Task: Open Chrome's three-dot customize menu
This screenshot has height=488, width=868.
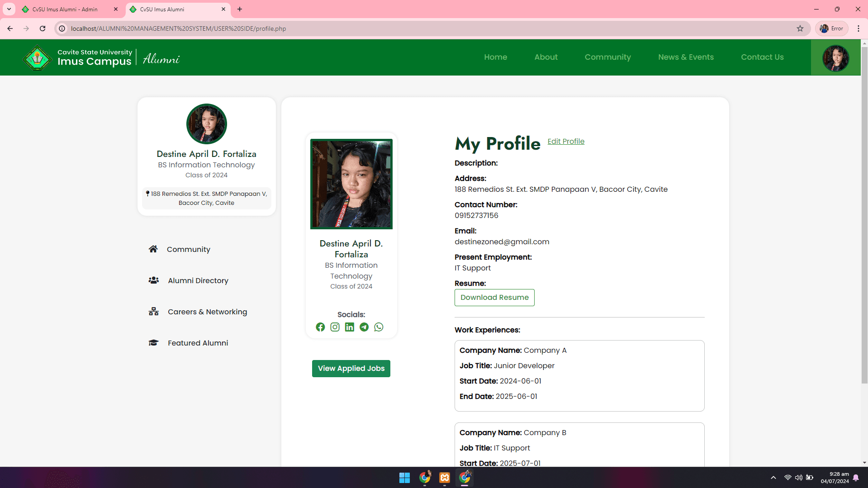Action: tap(859, 28)
